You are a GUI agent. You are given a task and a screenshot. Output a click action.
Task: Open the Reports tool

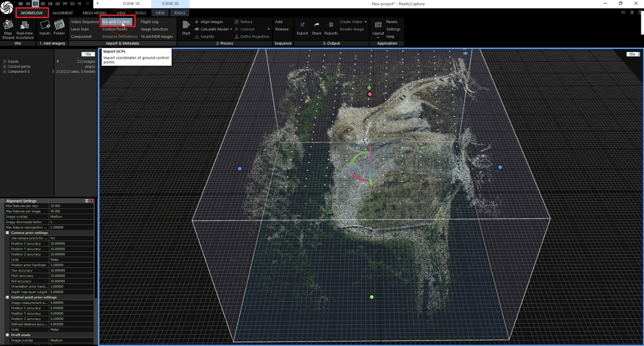coord(331,28)
